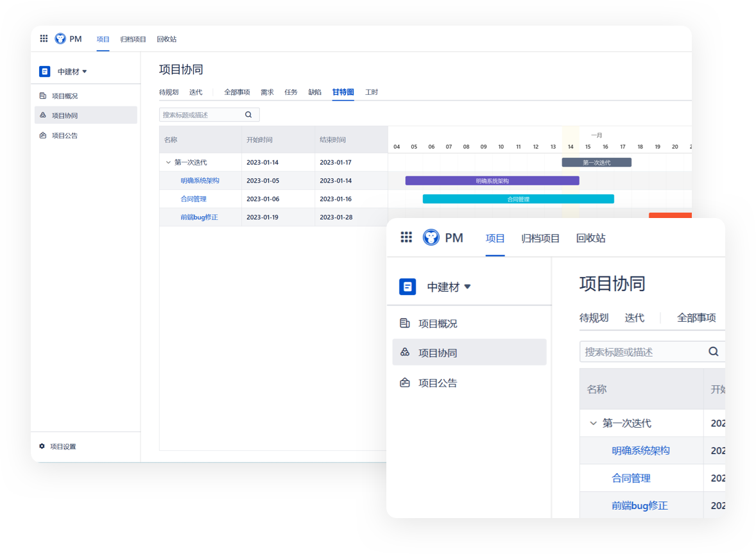Select 待规划 tab in back window
The image size is (756, 554).
(x=169, y=92)
